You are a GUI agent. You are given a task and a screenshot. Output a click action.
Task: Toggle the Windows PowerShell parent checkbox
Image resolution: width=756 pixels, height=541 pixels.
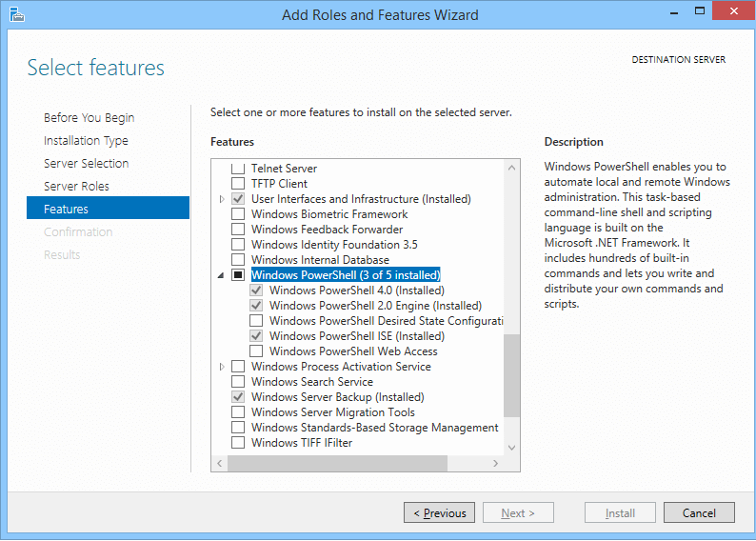(x=238, y=275)
